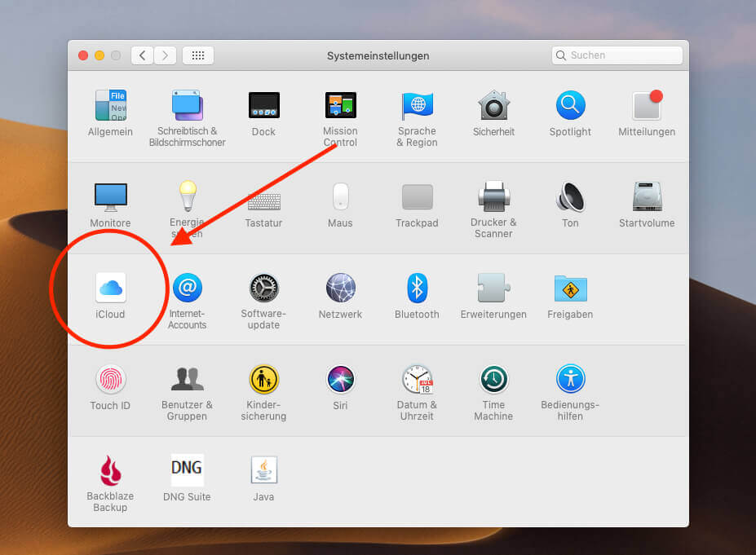Close the Systemeinstellungen window
Image resolution: width=756 pixels, height=555 pixels.
(x=83, y=55)
